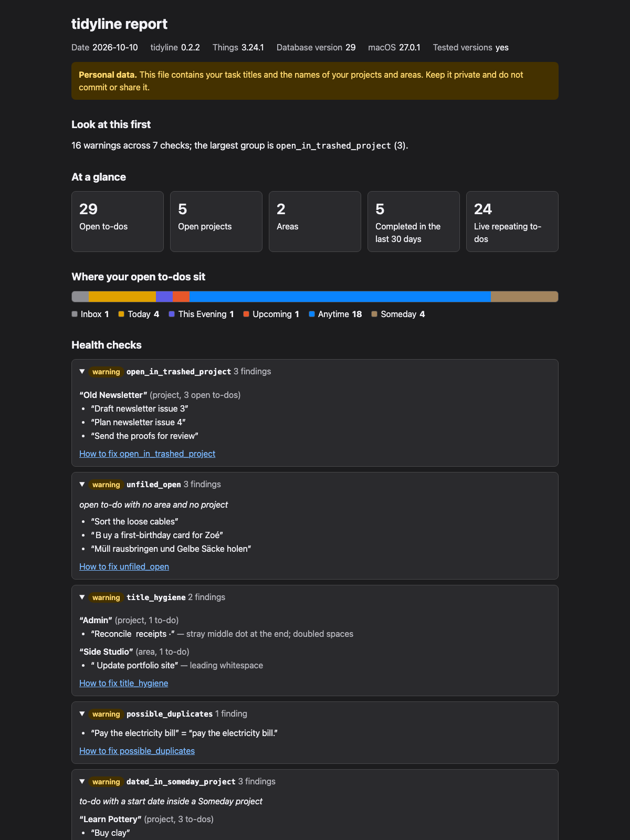Click "Müll rausbringen und Gelbe Säcke holen" item
630x840 pixels.
(x=171, y=549)
